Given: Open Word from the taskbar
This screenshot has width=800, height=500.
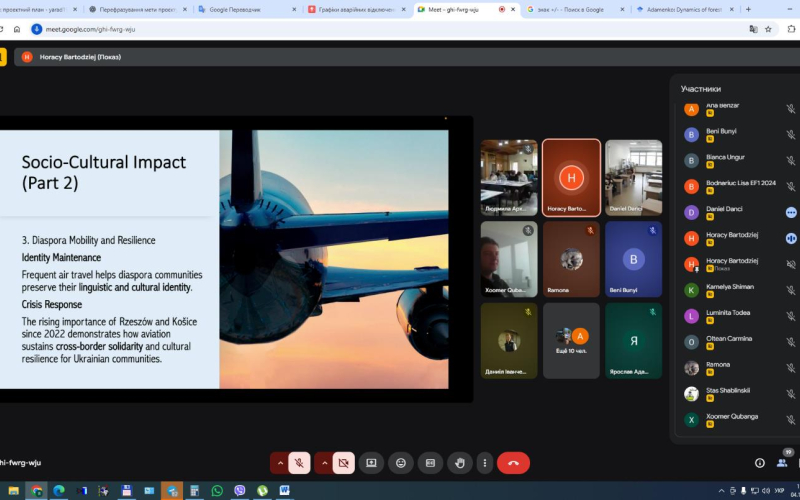Looking at the screenshot, I should pos(284,491).
